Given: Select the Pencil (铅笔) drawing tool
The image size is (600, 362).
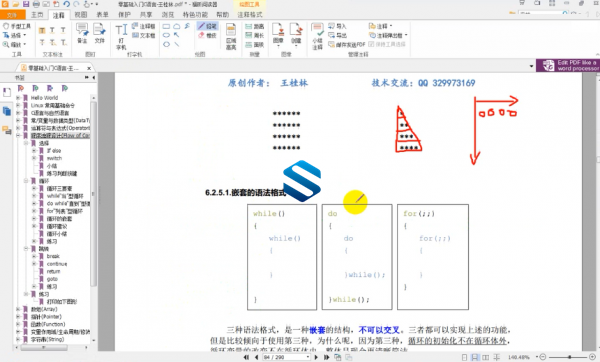Looking at the screenshot, I should (x=207, y=26).
